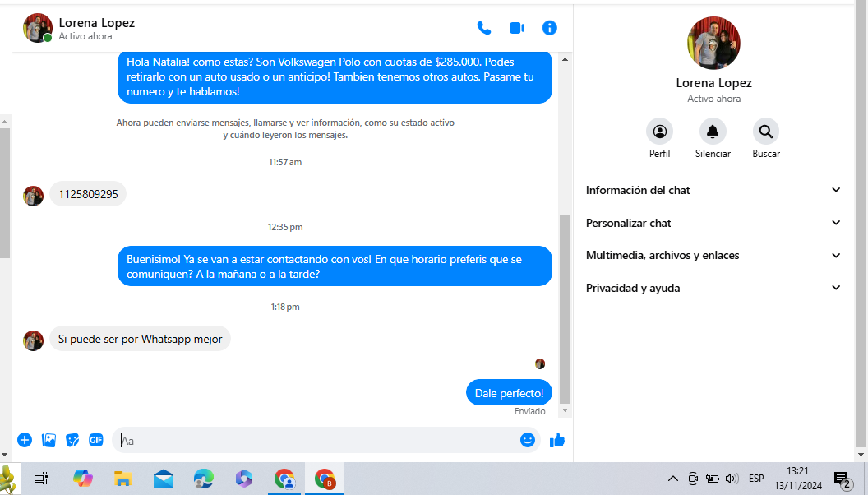Toggle the conversation information panel
The image size is (868, 495).
click(x=549, y=28)
